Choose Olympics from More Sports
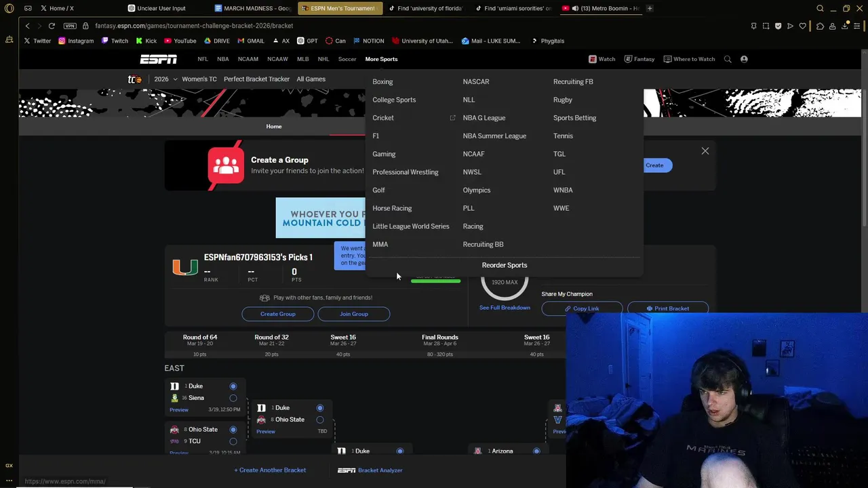This screenshot has height=488, width=868. click(x=477, y=190)
